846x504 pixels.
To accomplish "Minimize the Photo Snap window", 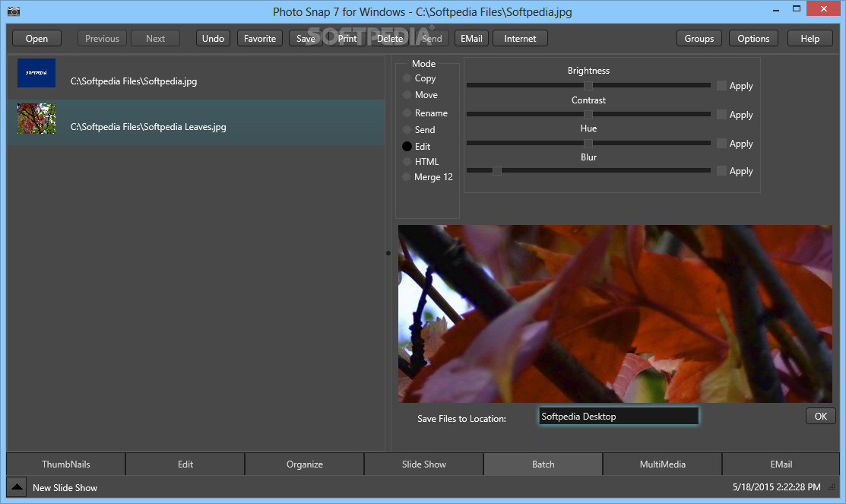I will (776, 10).
